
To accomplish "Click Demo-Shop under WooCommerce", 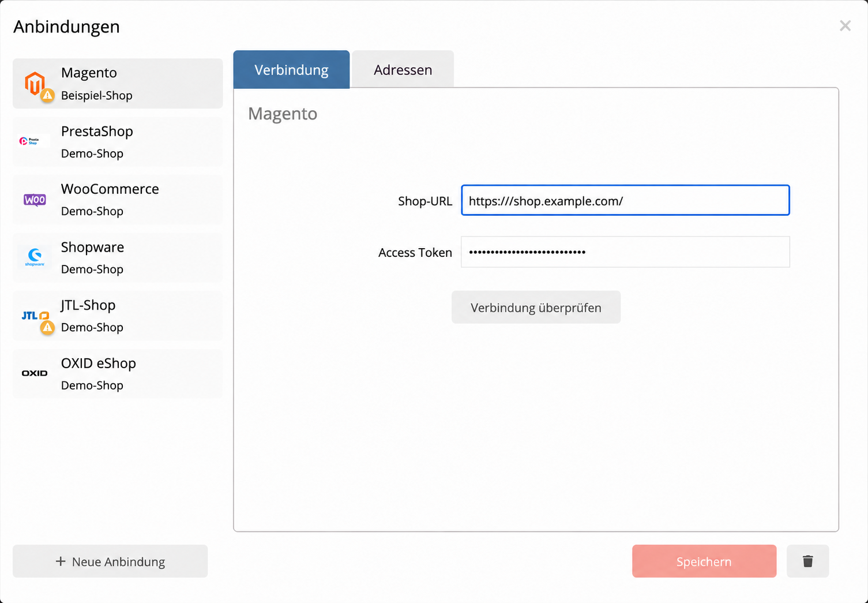I will 92,211.
